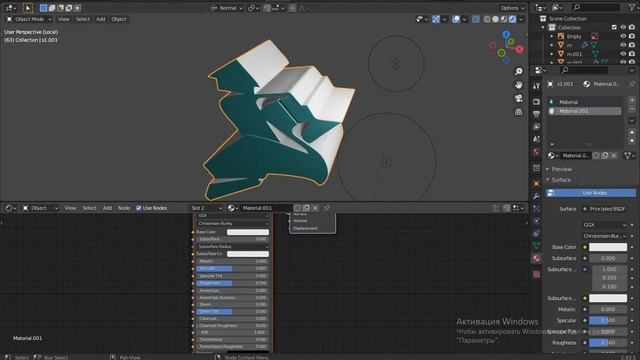Disable rendering for m.001 camera icon

[632, 54]
